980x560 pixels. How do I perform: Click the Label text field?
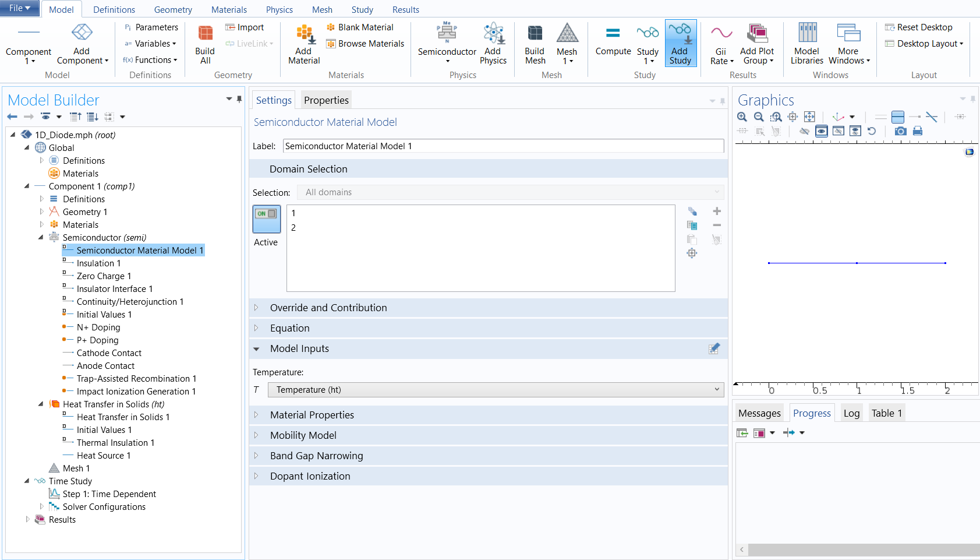[503, 146]
